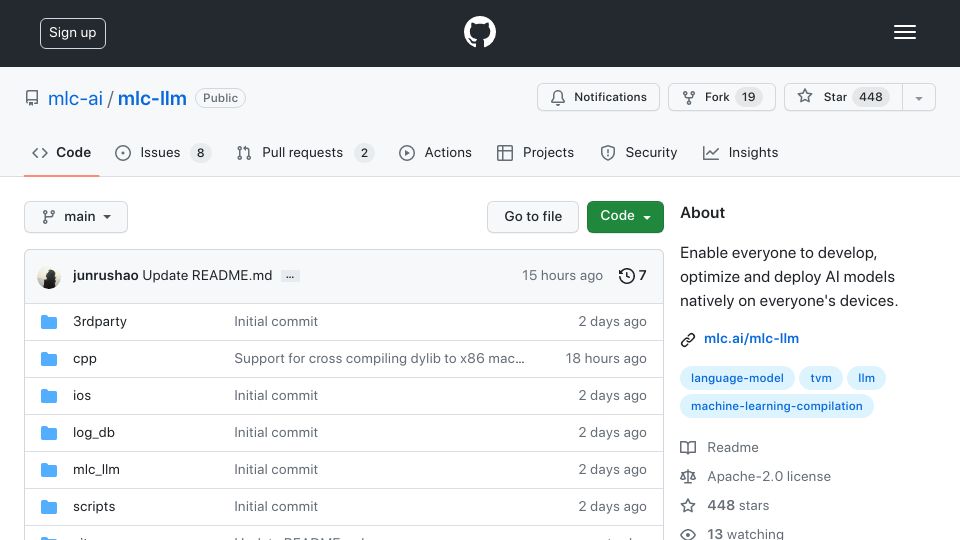Click the Notifications bell button
Image resolution: width=960 pixels, height=540 pixels.
click(598, 97)
